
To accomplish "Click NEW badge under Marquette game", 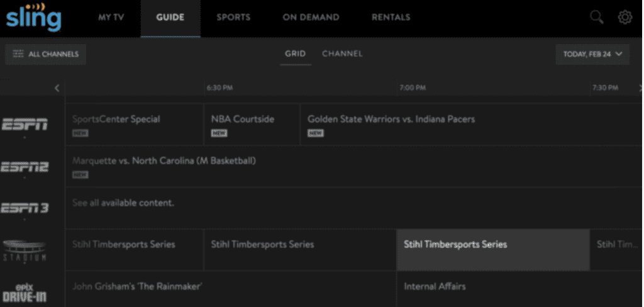I will pyautogui.click(x=80, y=175).
